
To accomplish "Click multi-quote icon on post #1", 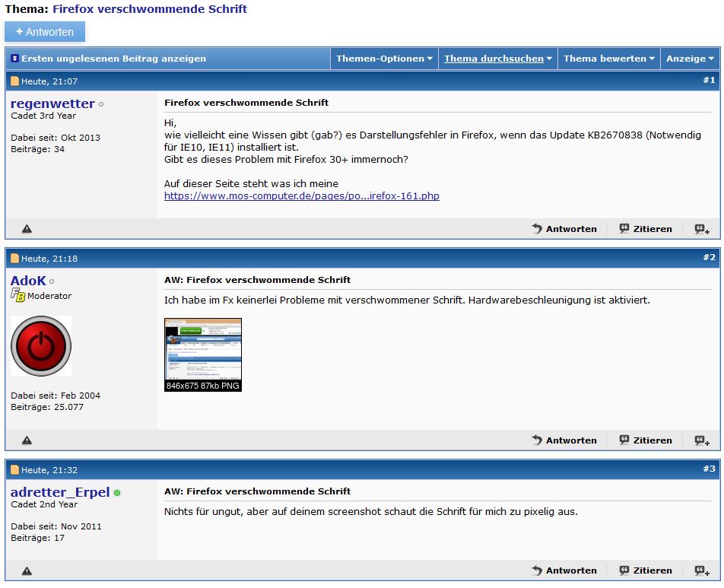I will click(702, 229).
